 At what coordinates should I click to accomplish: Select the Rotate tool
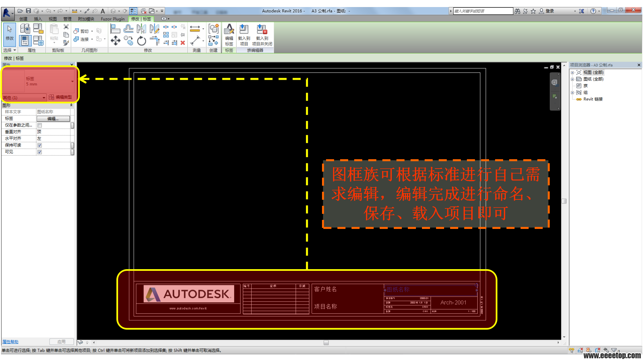coord(142,41)
